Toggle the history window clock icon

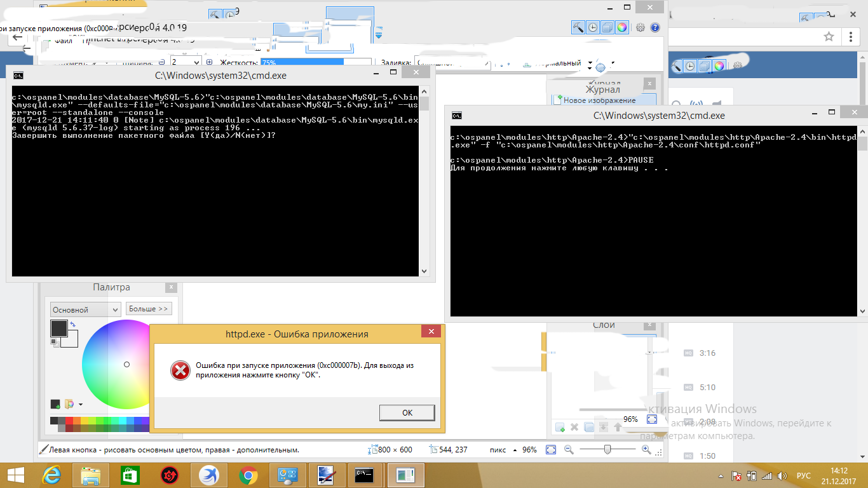pos(592,27)
